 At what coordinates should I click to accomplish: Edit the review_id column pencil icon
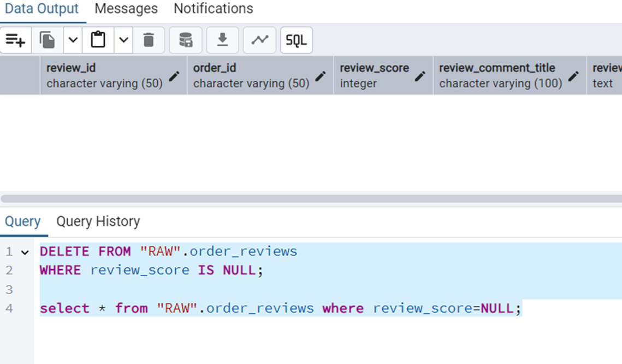[x=174, y=76]
